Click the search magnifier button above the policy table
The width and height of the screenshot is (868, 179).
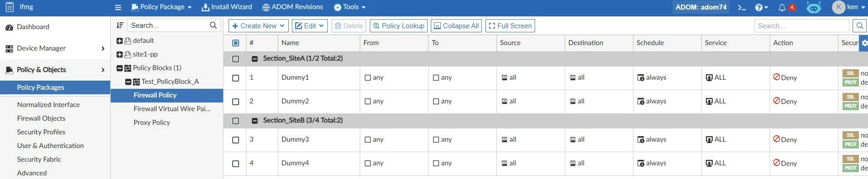pyautogui.click(x=859, y=26)
